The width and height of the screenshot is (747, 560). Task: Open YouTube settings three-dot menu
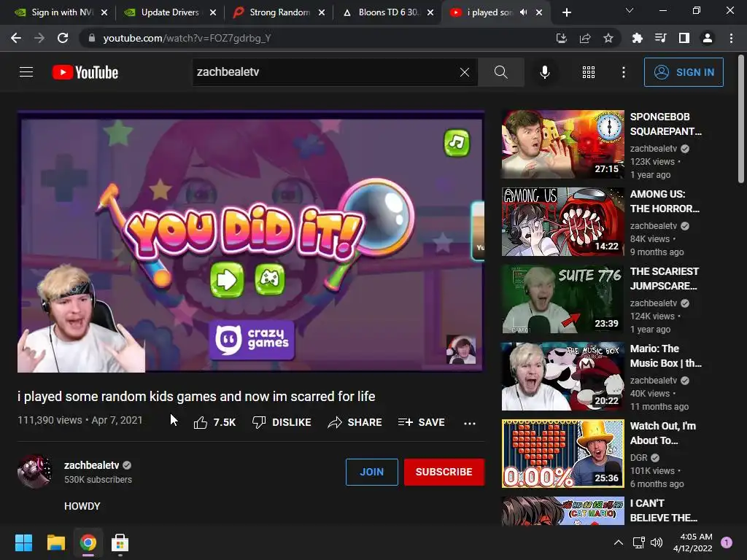(x=624, y=72)
